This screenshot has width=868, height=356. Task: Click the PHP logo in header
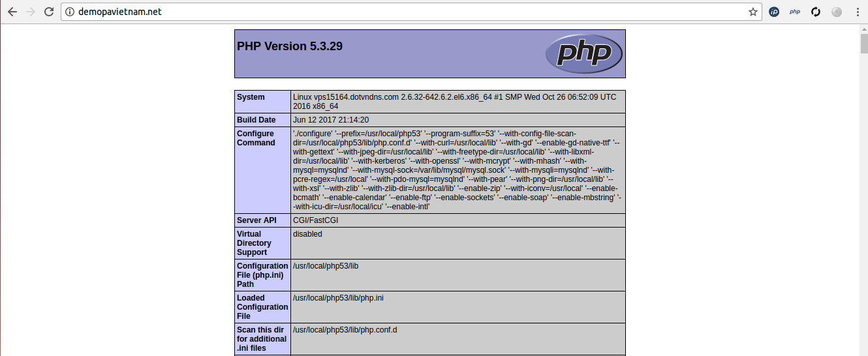pyautogui.click(x=583, y=53)
